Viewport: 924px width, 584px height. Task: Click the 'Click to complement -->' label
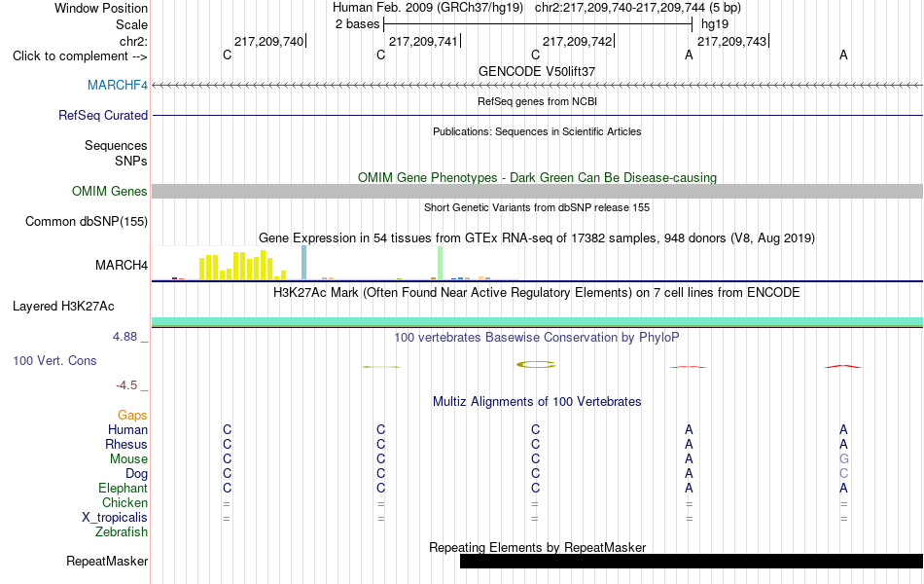tap(80, 56)
